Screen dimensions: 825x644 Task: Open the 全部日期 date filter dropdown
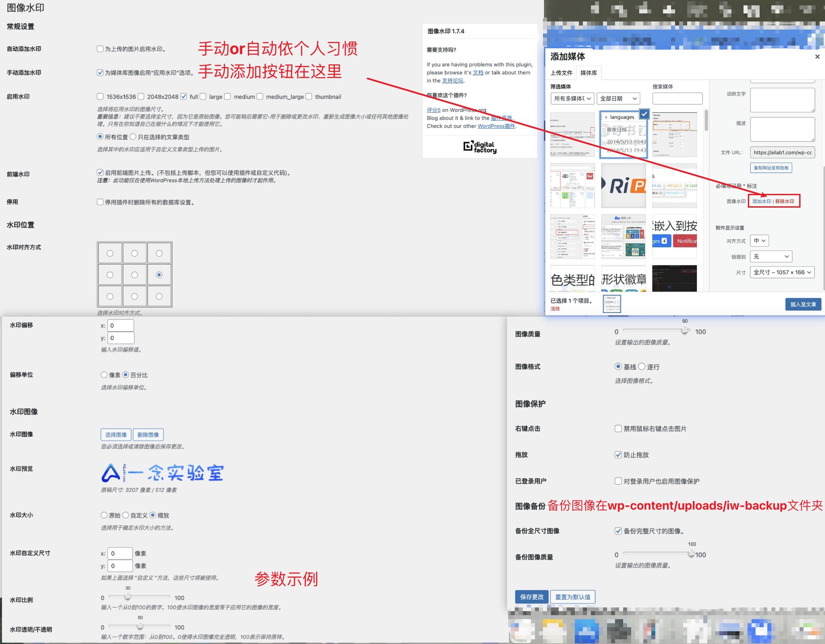pos(618,98)
